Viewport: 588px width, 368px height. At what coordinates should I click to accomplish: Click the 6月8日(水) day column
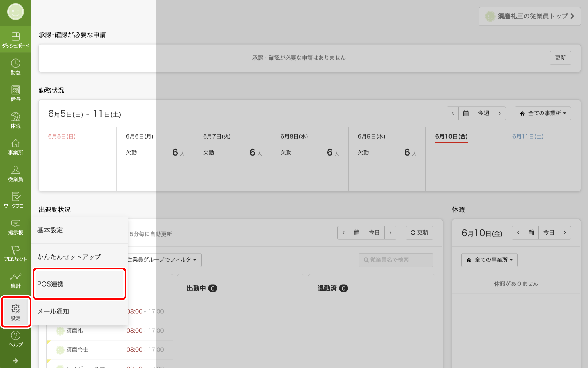[310, 159]
